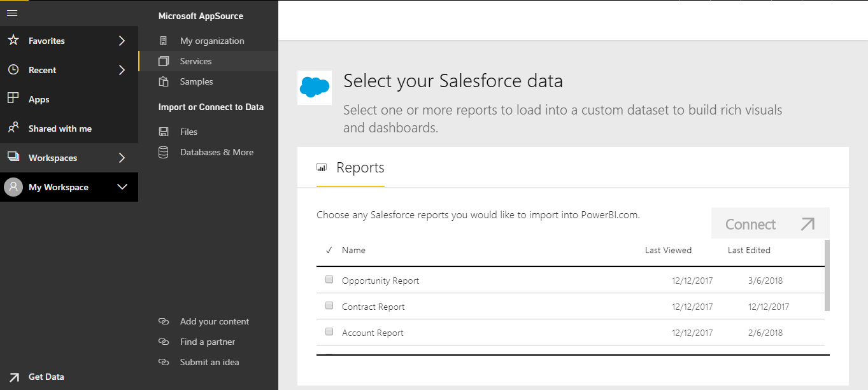Click the Favorites star icon
Screen dimensions: 868x390
13,40
